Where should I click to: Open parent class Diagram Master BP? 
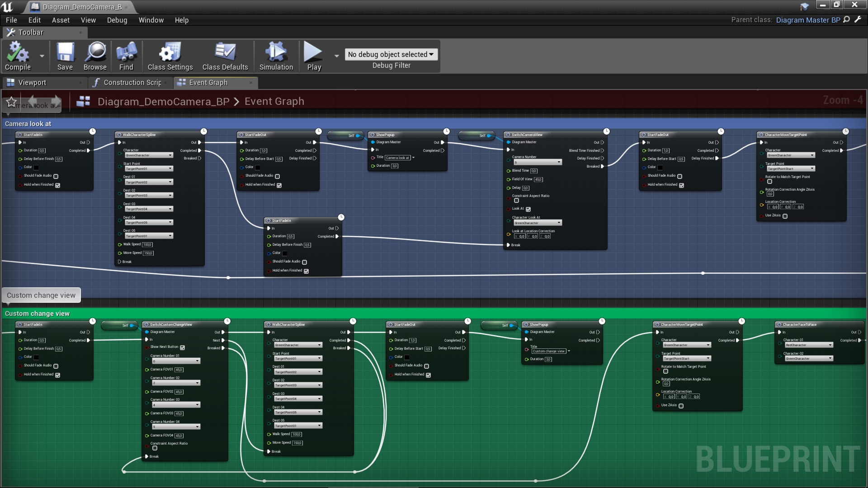(x=809, y=20)
